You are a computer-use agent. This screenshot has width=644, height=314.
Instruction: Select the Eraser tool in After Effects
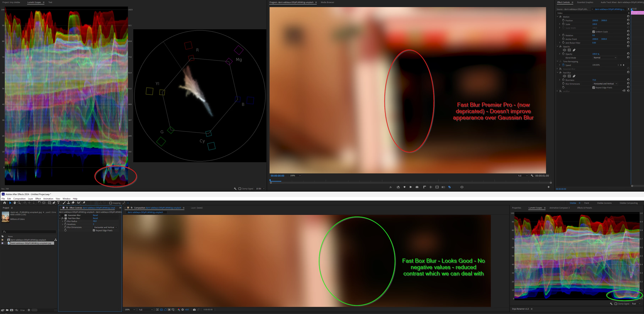(73, 203)
